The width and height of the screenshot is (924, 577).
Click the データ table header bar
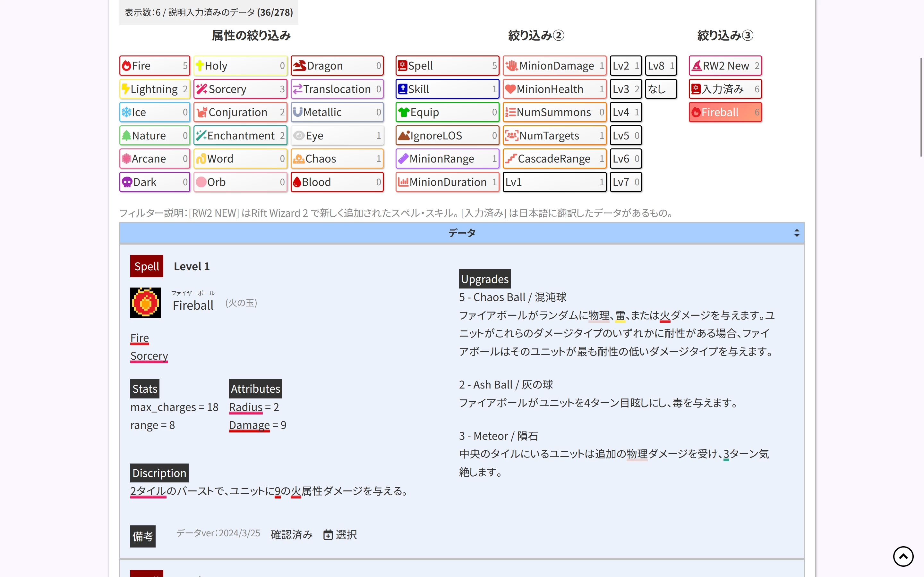(461, 233)
